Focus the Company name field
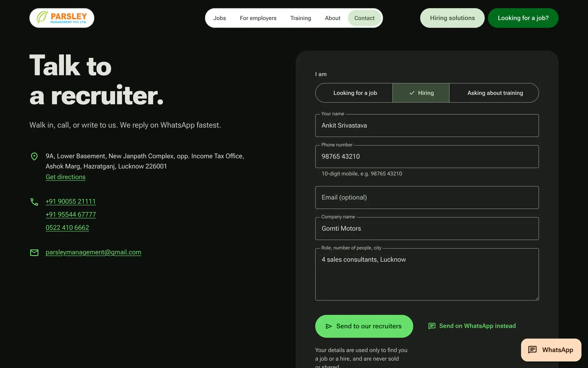The image size is (588, 368). click(427, 229)
